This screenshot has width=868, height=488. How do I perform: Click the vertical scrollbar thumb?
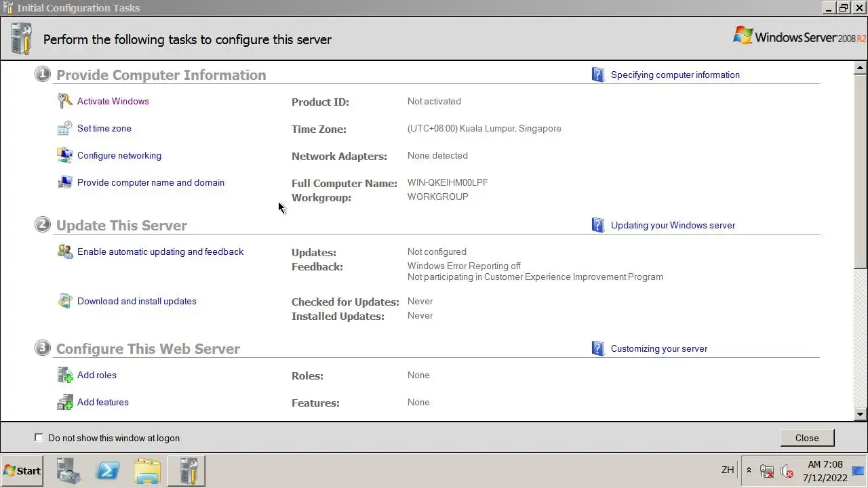(860, 171)
